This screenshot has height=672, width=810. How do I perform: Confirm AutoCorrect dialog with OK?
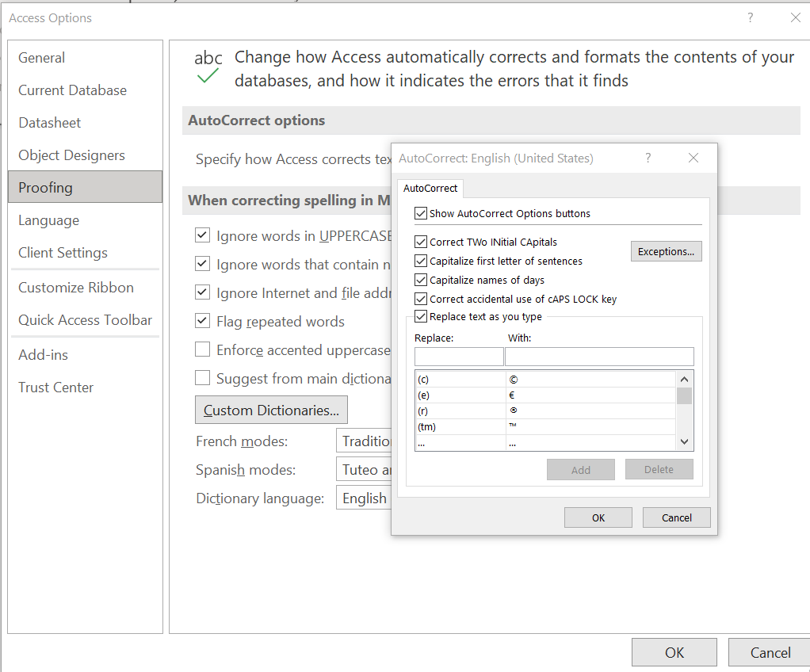pos(598,517)
